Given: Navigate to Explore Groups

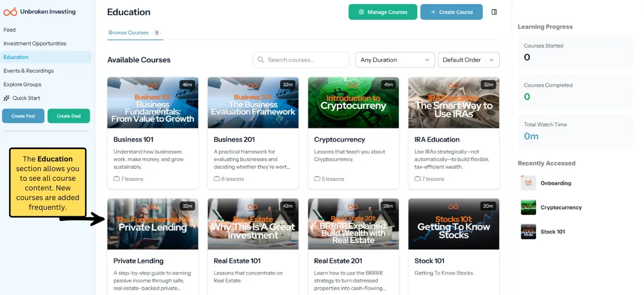Looking at the screenshot, I should point(23,84).
